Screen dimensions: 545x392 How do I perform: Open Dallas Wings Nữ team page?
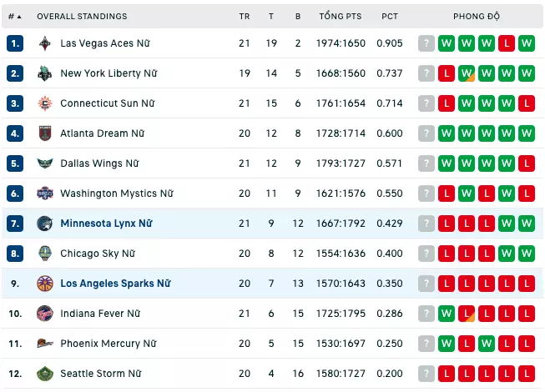click(x=99, y=163)
